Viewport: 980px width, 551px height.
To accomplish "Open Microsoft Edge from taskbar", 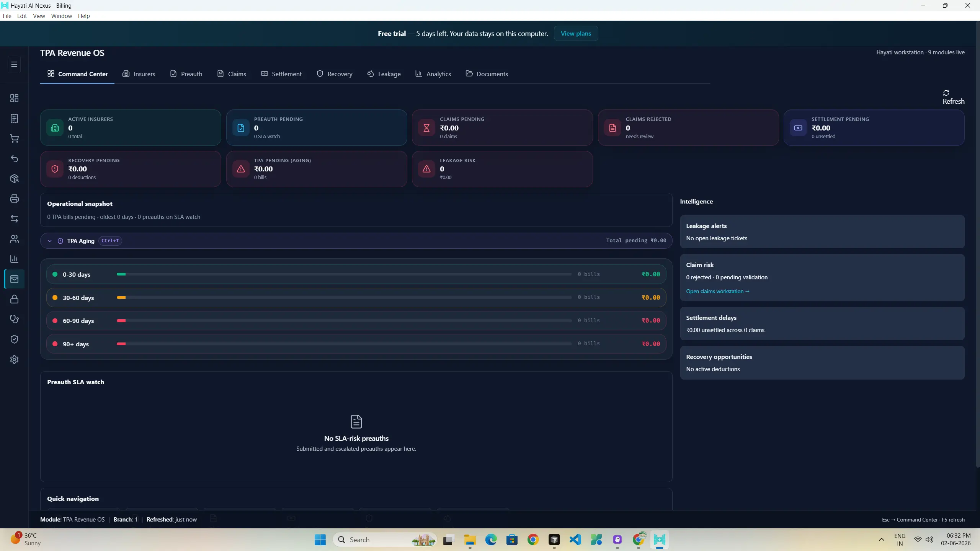I will pos(491,540).
